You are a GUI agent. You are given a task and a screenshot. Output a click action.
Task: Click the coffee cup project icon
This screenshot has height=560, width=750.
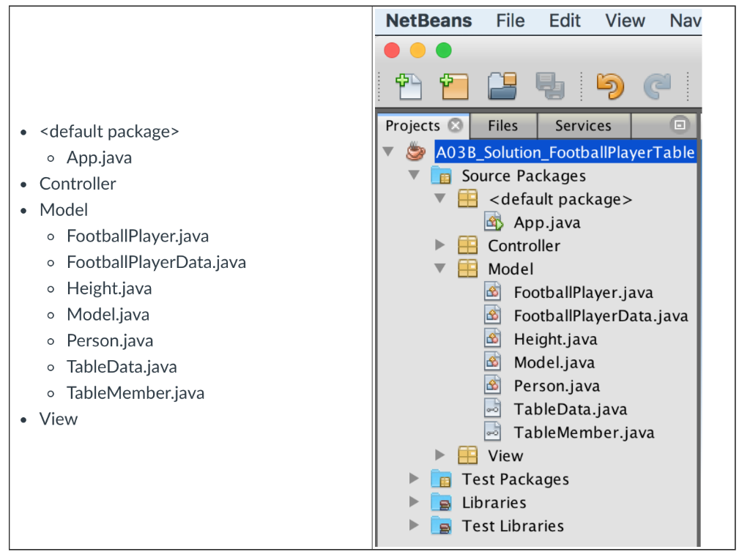415,152
